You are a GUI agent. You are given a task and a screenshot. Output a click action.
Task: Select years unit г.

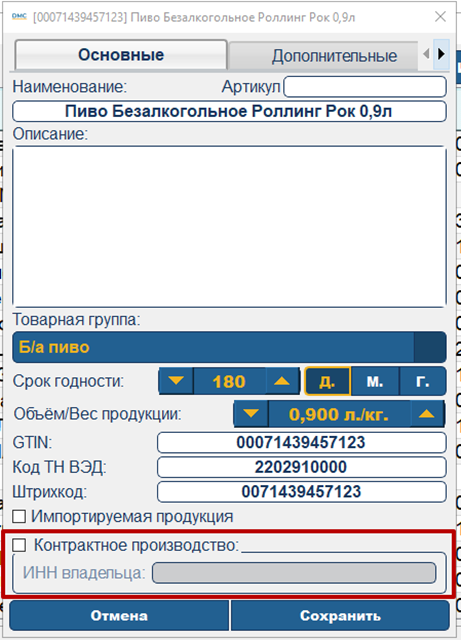click(422, 381)
